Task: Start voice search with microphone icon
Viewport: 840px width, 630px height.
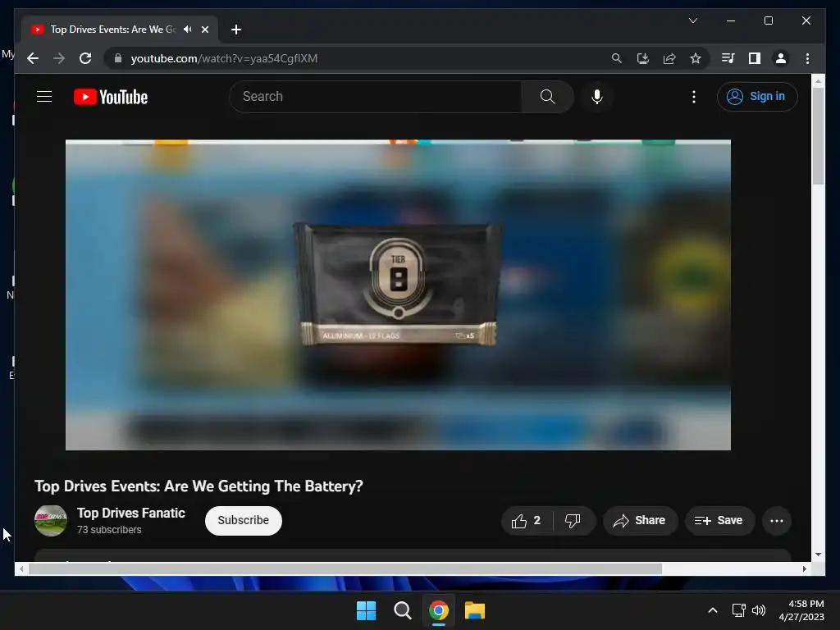Action: click(597, 97)
